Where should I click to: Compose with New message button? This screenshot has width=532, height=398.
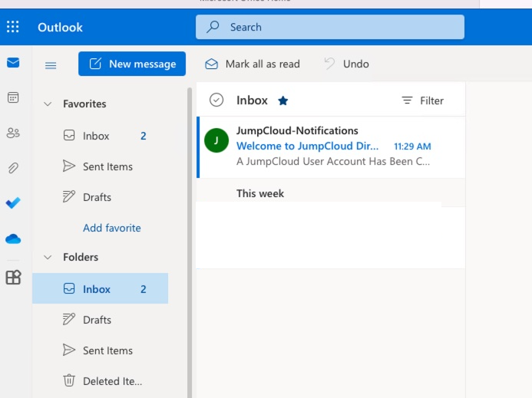click(x=132, y=64)
